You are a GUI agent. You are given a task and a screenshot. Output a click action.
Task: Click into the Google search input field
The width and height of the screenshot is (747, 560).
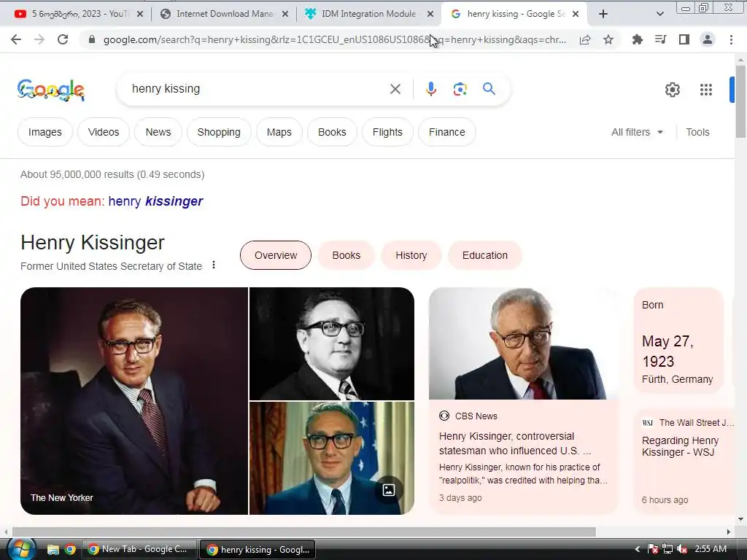coord(258,89)
